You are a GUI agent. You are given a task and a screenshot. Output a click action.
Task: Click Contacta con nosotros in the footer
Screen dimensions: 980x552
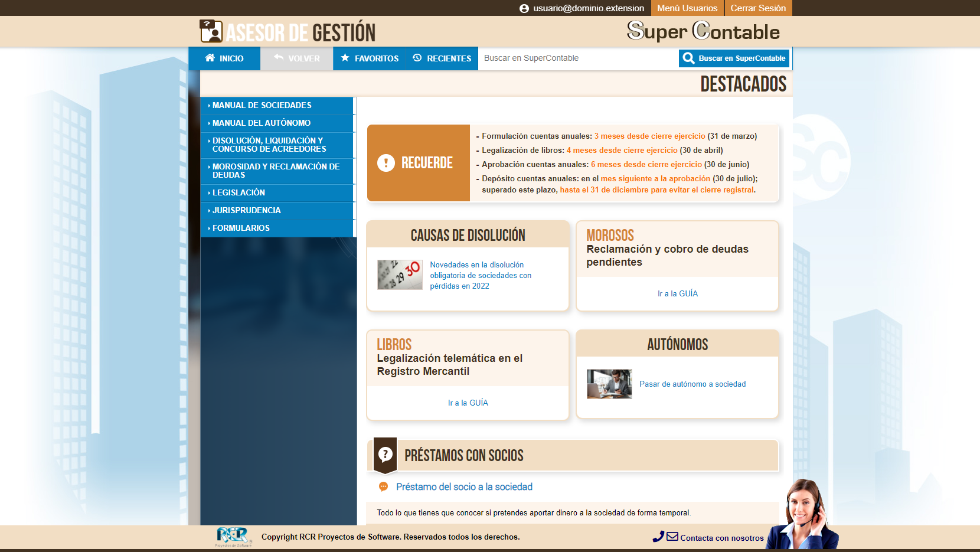pos(722,538)
